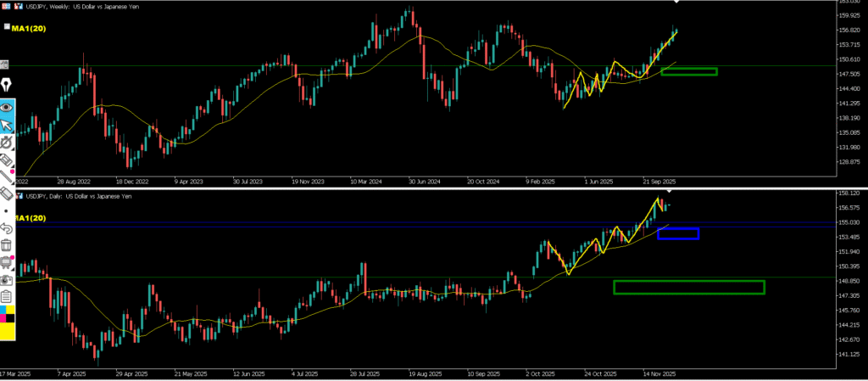Select the arrow cursor pointer tool
Image resolution: width=868 pixels, height=381 pixels.
click(7, 126)
